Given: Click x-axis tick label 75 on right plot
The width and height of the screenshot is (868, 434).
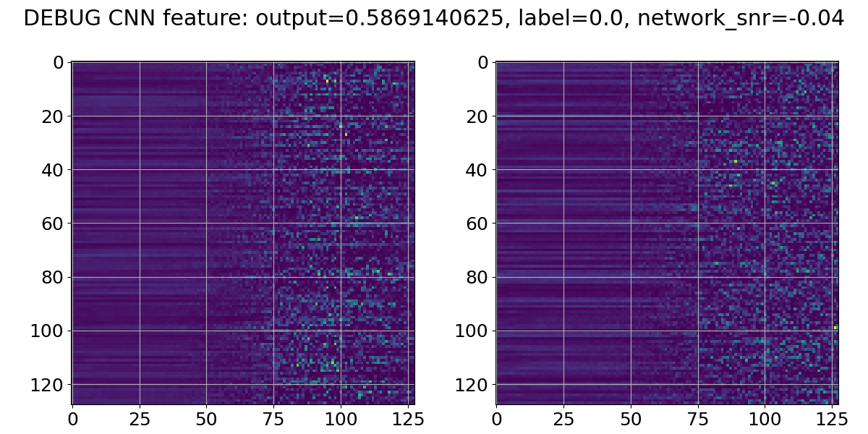Looking at the screenshot, I should [x=698, y=419].
